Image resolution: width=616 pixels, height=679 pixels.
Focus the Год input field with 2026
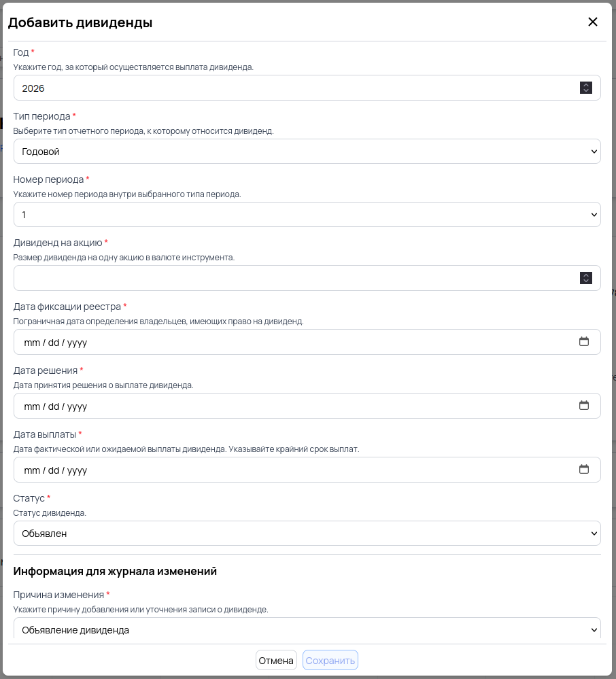pyautogui.click(x=292, y=88)
